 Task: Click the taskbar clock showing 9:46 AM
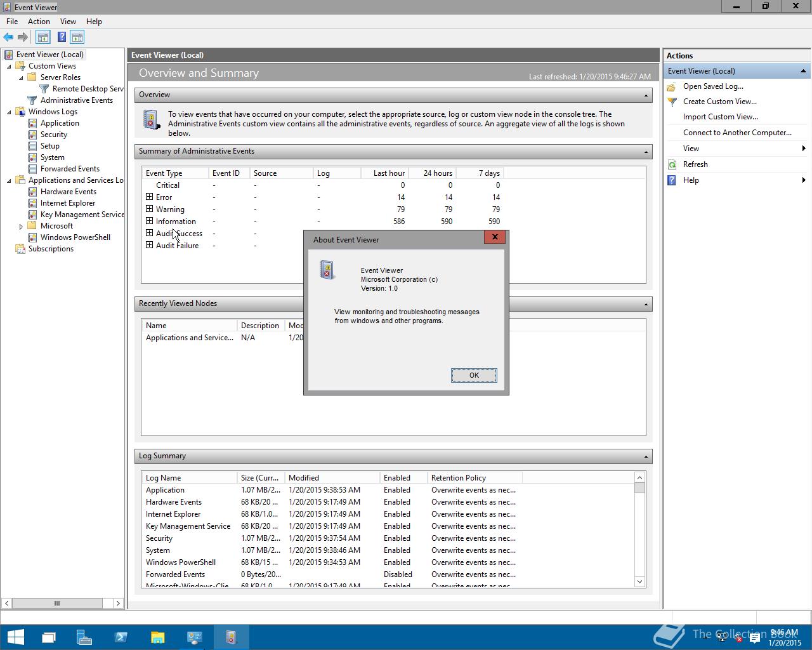(x=784, y=637)
